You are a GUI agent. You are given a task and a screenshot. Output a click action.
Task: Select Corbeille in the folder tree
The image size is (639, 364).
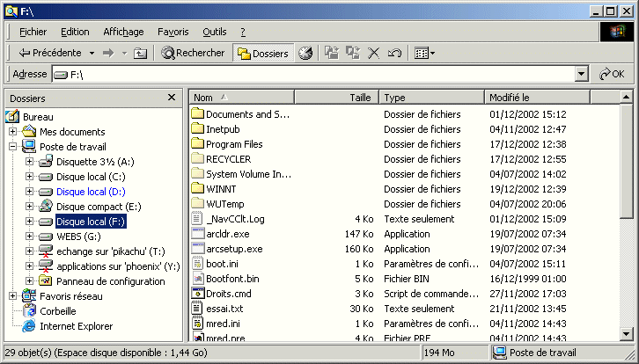coord(57,311)
